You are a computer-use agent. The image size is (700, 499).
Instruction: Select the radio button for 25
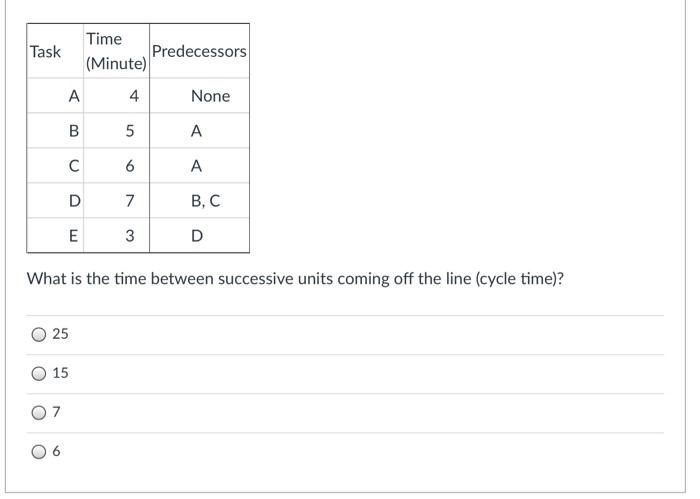pyautogui.click(x=39, y=334)
